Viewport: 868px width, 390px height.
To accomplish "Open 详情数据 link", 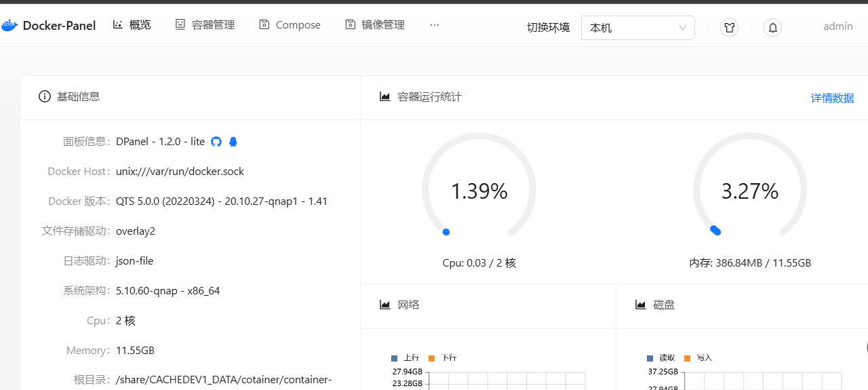I will pos(832,98).
